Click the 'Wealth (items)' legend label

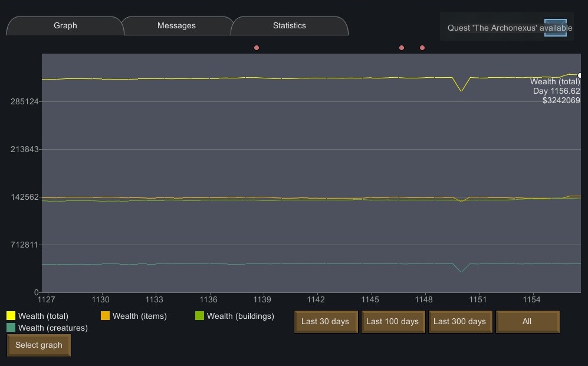(140, 316)
